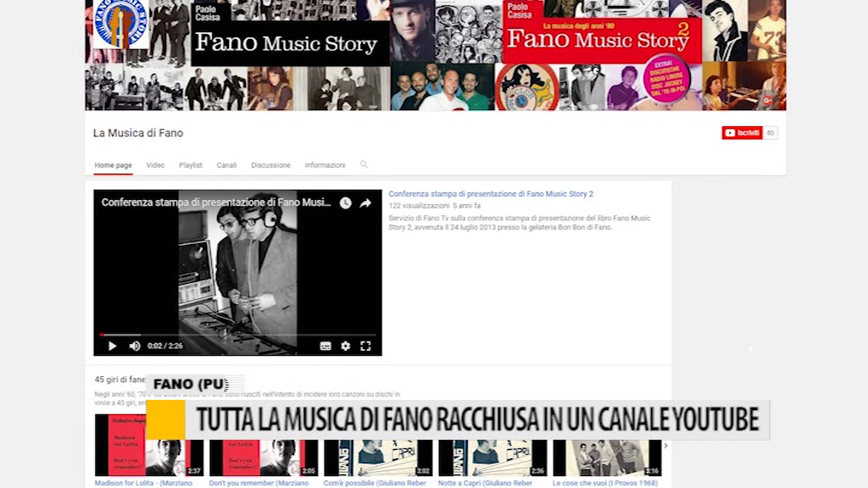Click the channel search magnifier icon
Image resolution: width=868 pixels, height=488 pixels.
pyautogui.click(x=364, y=164)
